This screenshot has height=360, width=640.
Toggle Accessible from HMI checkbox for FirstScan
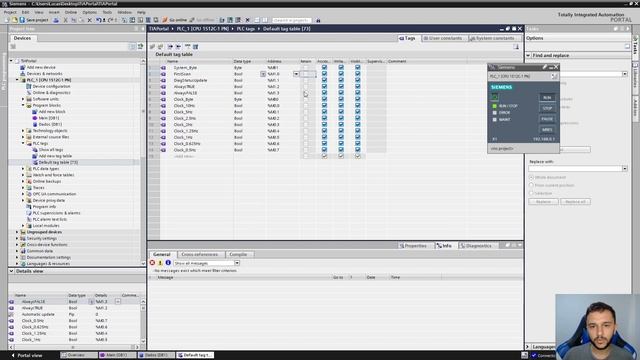324,74
